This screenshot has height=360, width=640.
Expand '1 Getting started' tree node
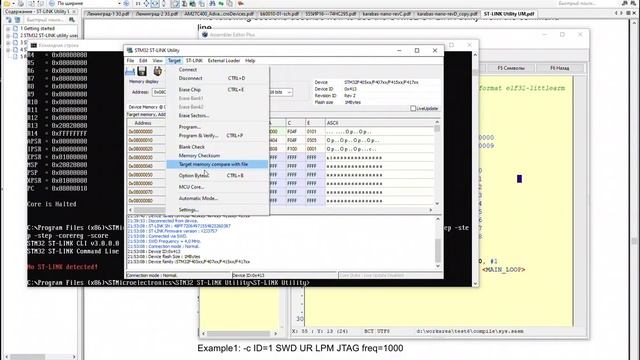(x=8, y=29)
